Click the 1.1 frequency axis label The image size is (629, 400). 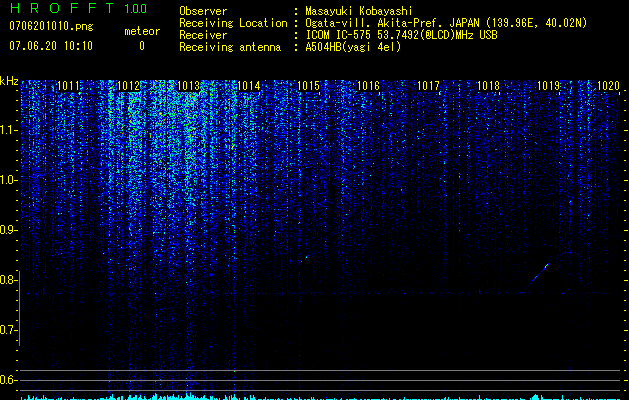pos(9,130)
